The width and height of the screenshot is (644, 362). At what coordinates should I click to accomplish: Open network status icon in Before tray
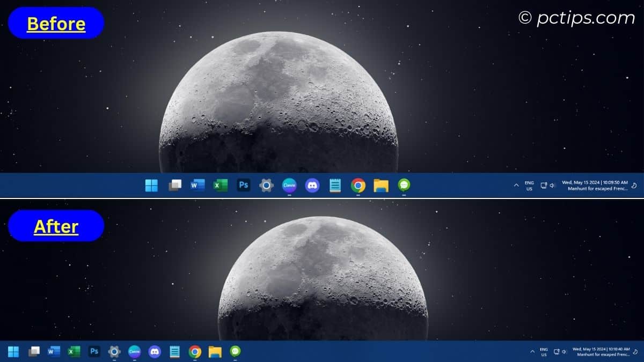[x=544, y=186]
